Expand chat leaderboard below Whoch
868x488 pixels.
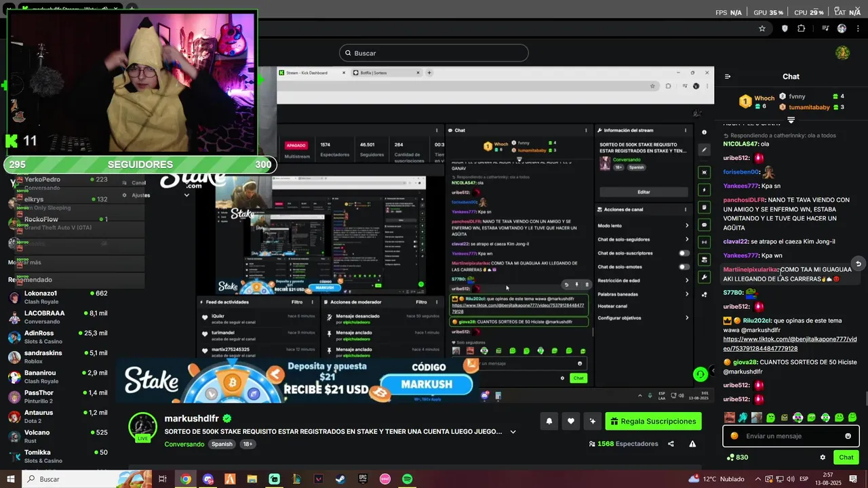tap(791, 120)
